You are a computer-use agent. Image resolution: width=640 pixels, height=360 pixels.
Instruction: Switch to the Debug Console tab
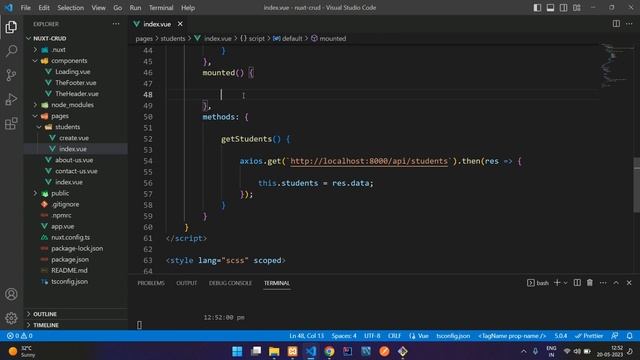coord(230,283)
